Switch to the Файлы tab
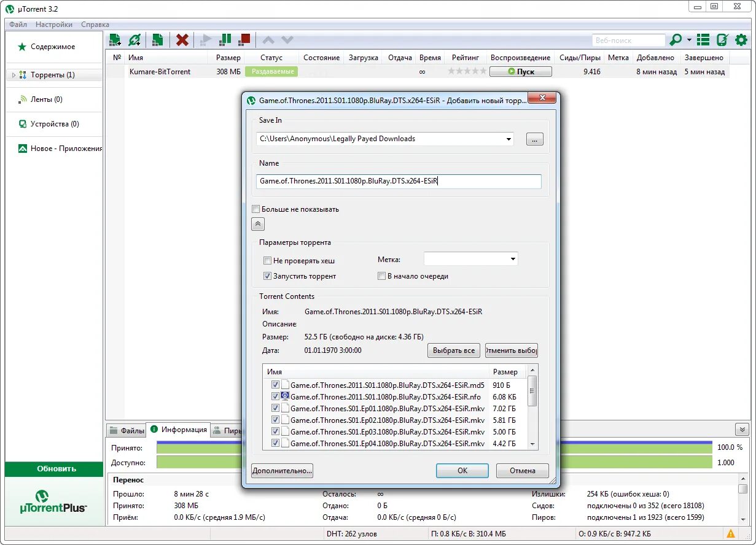This screenshot has height=545, width=756. pos(127,431)
